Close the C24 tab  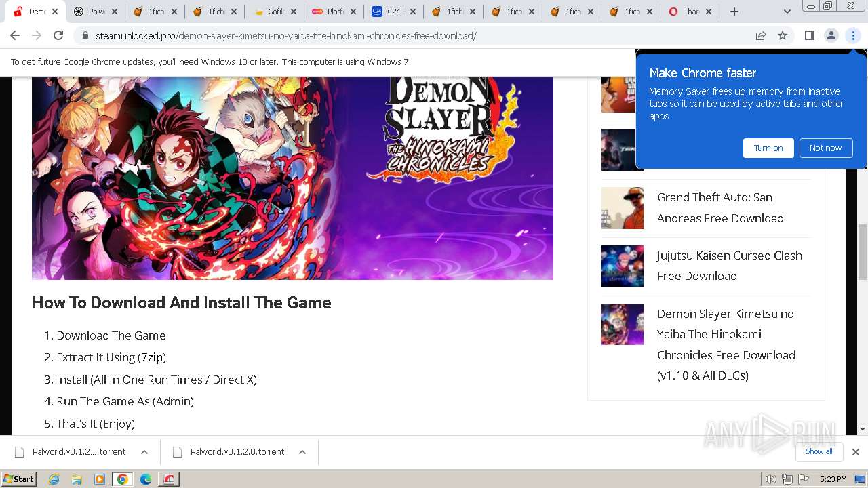[x=412, y=12]
